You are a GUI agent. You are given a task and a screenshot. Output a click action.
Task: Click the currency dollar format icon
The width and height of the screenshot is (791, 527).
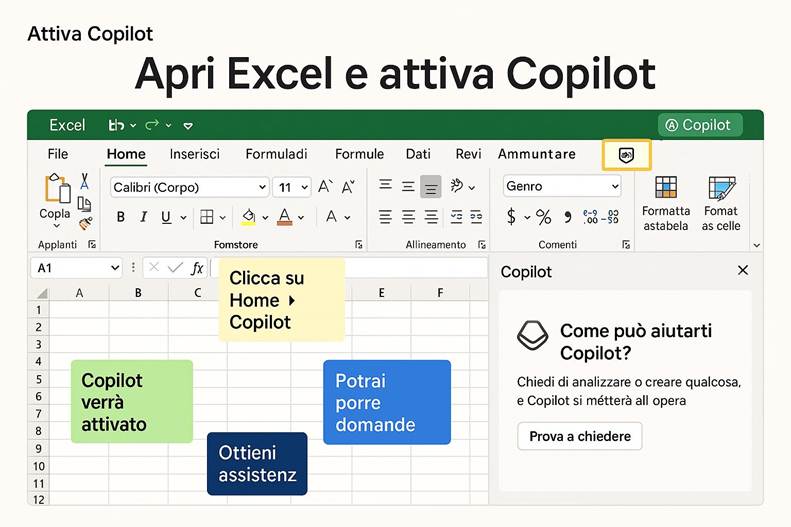tap(511, 217)
